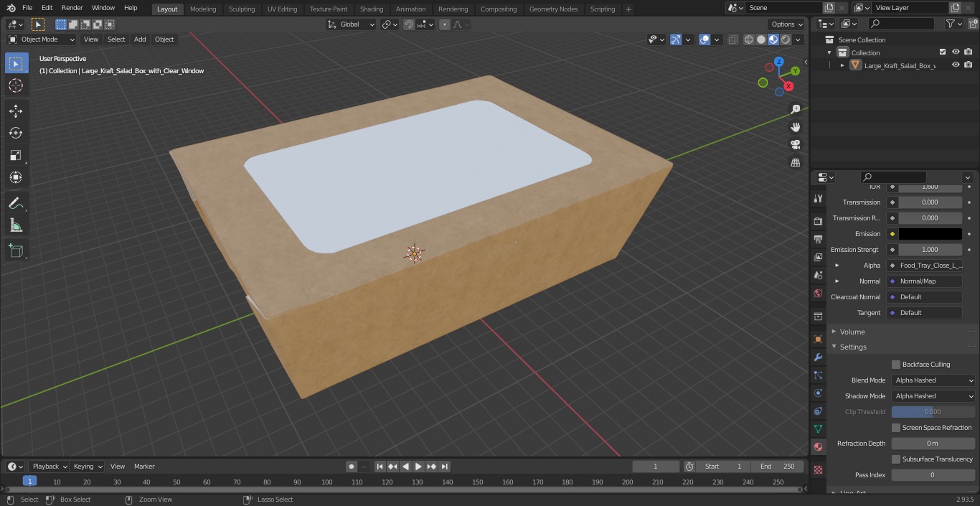The width and height of the screenshot is (980, 506).
Task: Toggle camera view icon
Action: 796,145
